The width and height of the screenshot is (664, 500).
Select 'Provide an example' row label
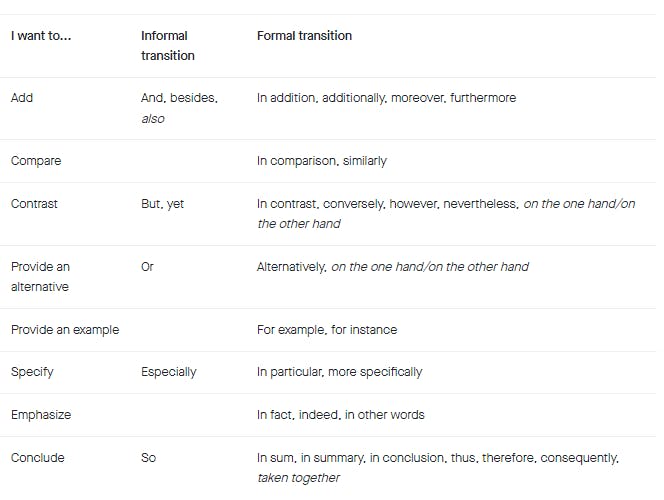65,330
